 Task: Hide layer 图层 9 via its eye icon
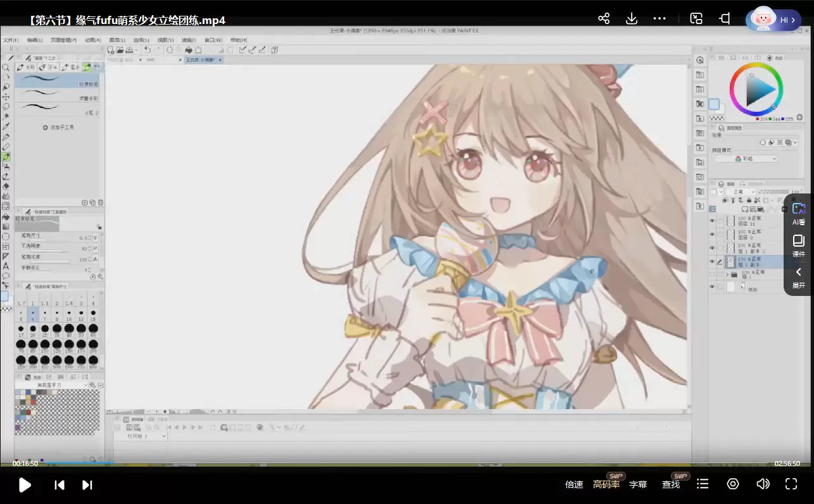tap(712, 234)
